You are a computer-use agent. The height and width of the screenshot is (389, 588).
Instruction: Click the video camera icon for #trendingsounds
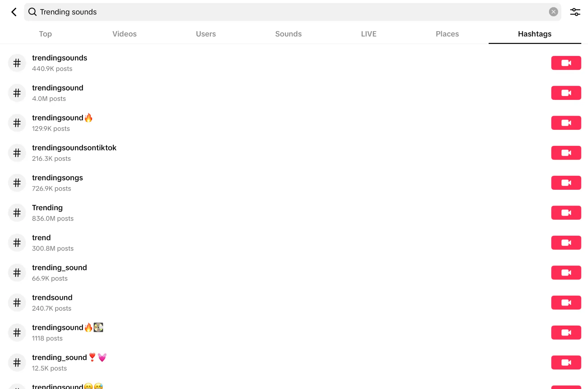566,63
